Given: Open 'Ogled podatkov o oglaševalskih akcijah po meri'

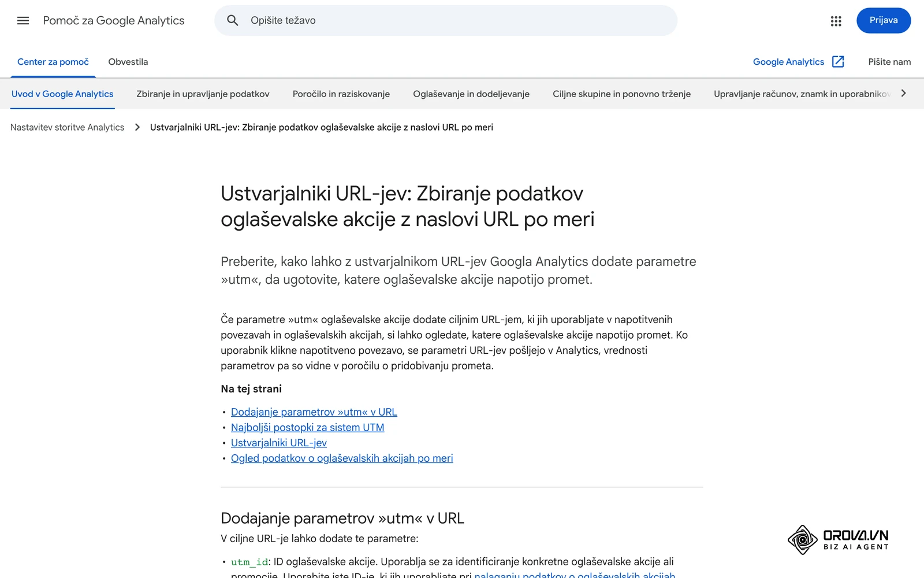Looking at the screenshot, I should (x=342, y=458).
